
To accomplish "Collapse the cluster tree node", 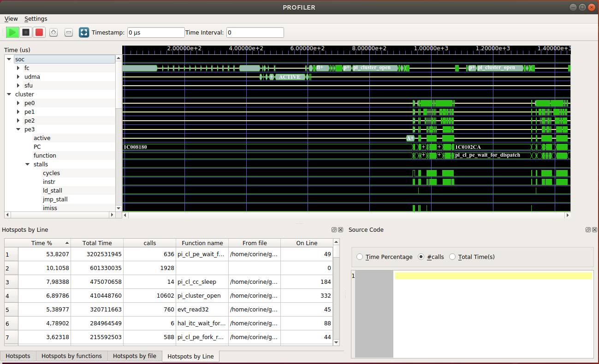I will 9,94.
